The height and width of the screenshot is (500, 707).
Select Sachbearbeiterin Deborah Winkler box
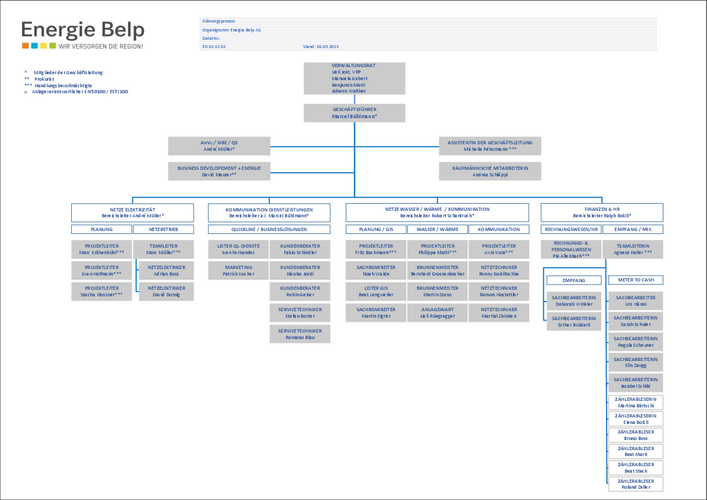[x=574, y=301]
